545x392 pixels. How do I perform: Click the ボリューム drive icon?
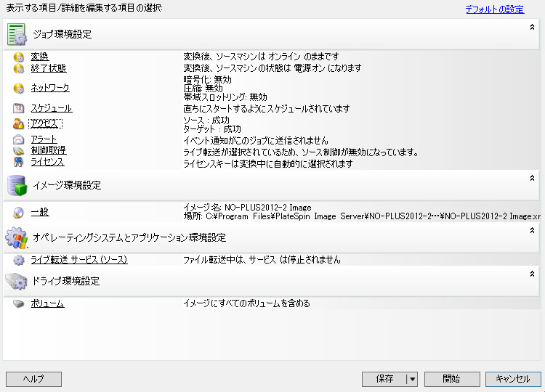click(x=19, y=304)
